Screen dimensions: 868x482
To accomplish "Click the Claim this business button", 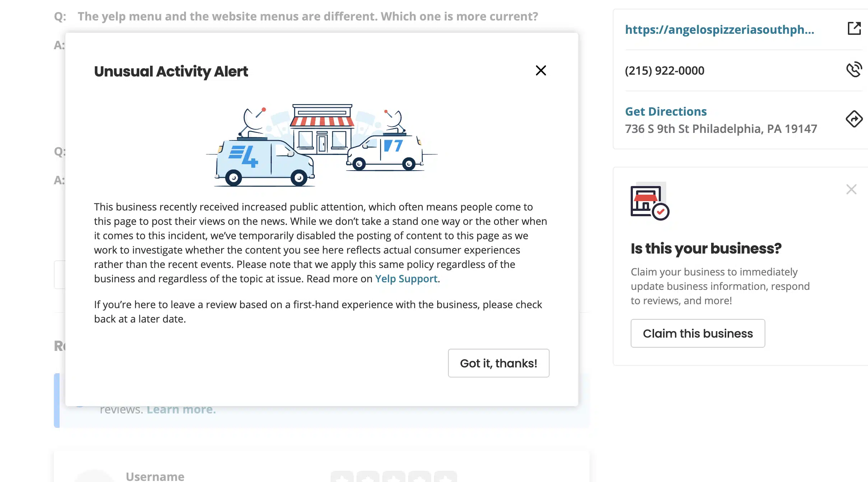I will tap(697, 333).
